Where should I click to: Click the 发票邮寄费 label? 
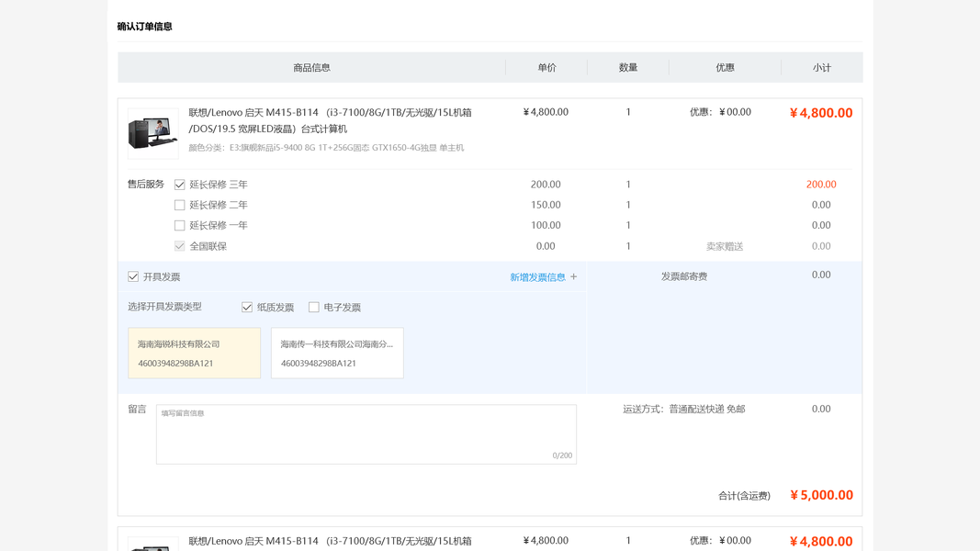684,276
